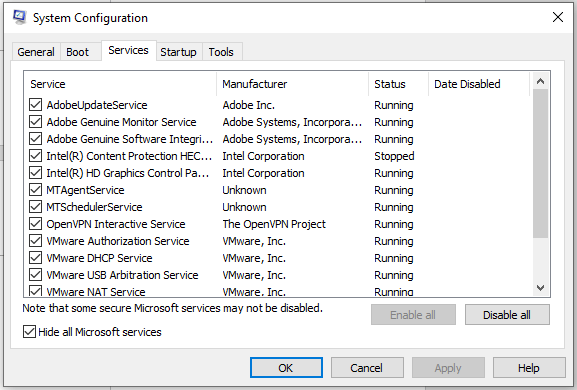Image resolution: width=577 pixels, height=390 pixels.
Task: Select the Services tab
Action: coord(128,50)
